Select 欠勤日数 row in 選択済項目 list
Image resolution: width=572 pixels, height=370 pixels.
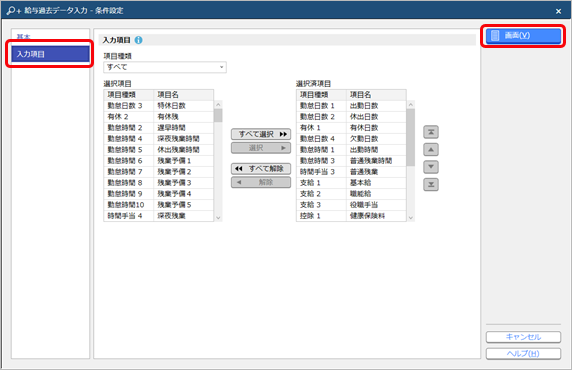[x=351, y=139]
